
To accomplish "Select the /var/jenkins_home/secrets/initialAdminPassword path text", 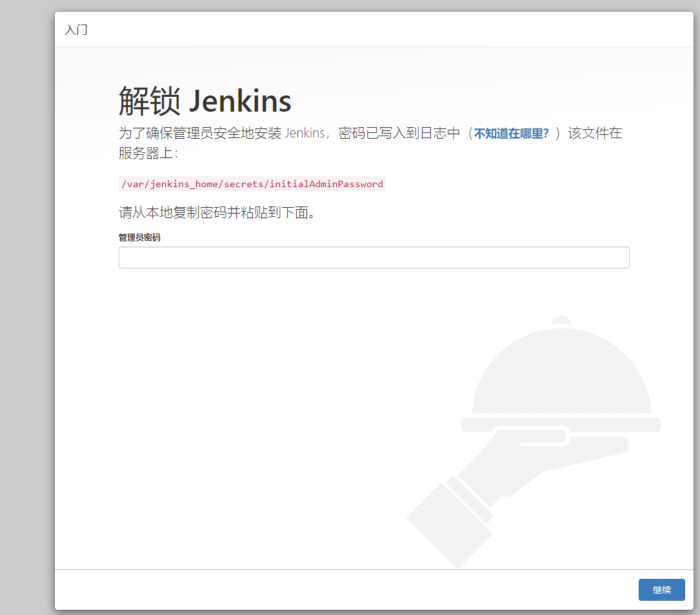I will pos(252,184).
